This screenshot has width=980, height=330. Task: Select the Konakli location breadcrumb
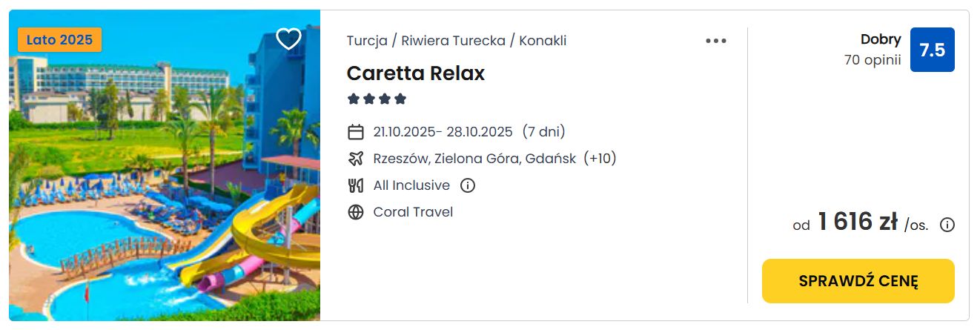(543, 41)
